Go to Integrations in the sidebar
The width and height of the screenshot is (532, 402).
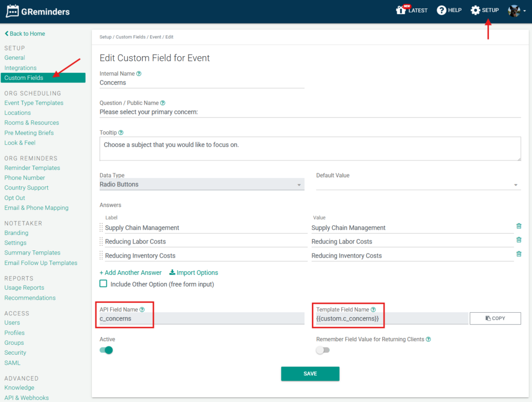pos(20,68)
